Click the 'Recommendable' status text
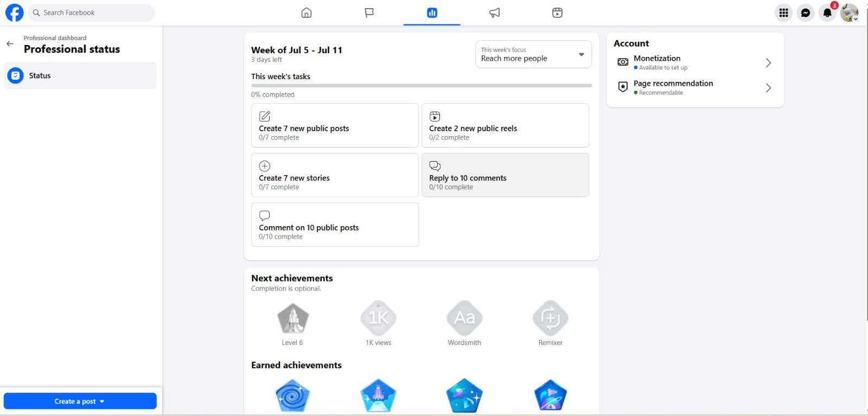Image resolution: width=868 pixels, height=416 pixels. 661,93
